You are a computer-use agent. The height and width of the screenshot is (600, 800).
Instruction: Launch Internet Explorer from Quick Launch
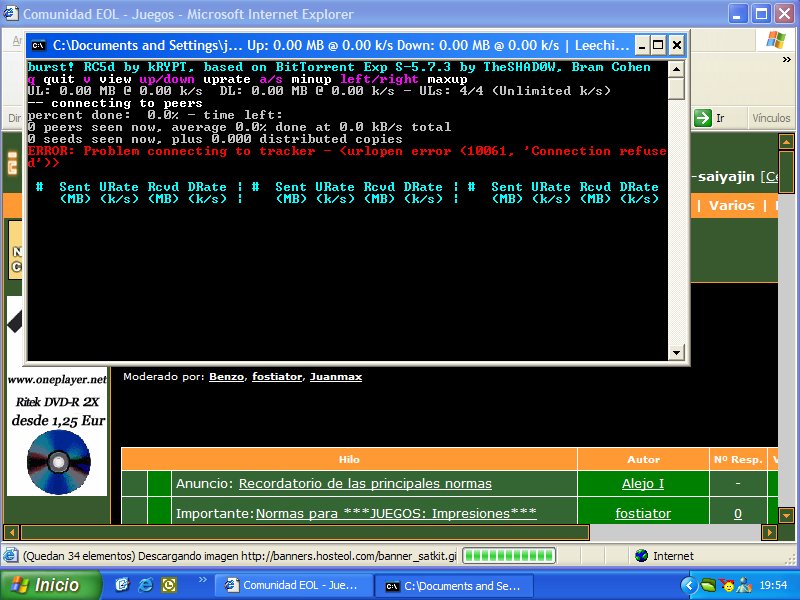145,585
